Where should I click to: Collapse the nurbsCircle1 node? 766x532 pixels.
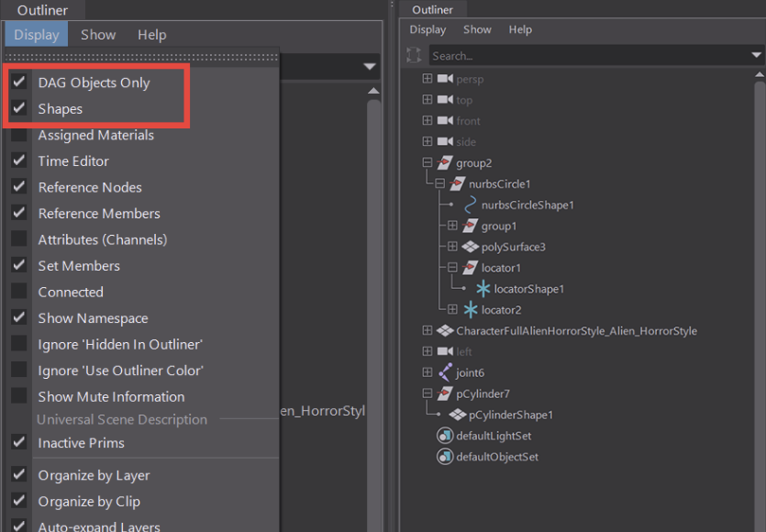[440, 183]
